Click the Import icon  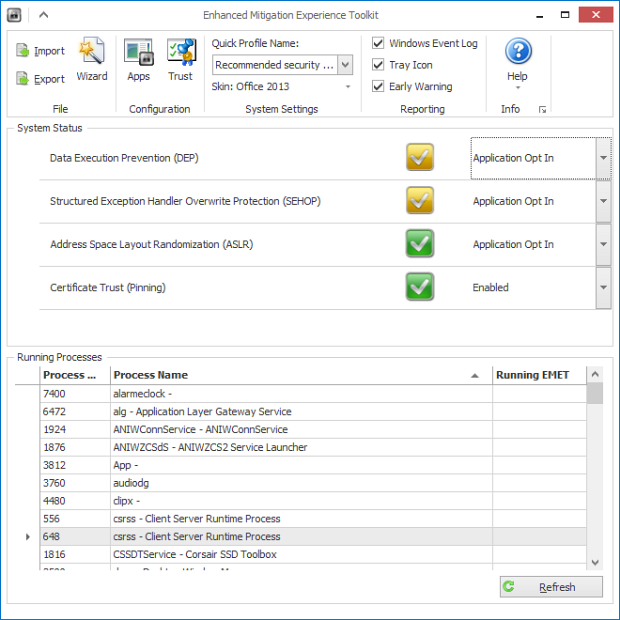pos(23,51)
